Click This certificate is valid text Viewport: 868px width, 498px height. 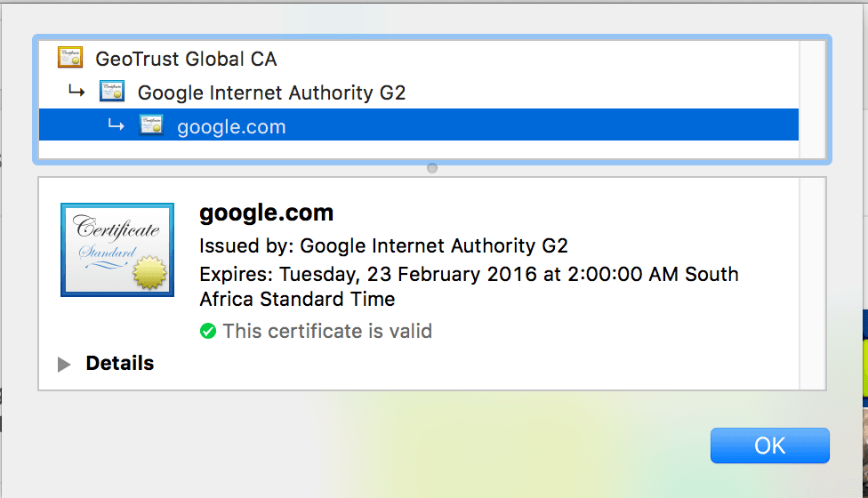point(327,331)
